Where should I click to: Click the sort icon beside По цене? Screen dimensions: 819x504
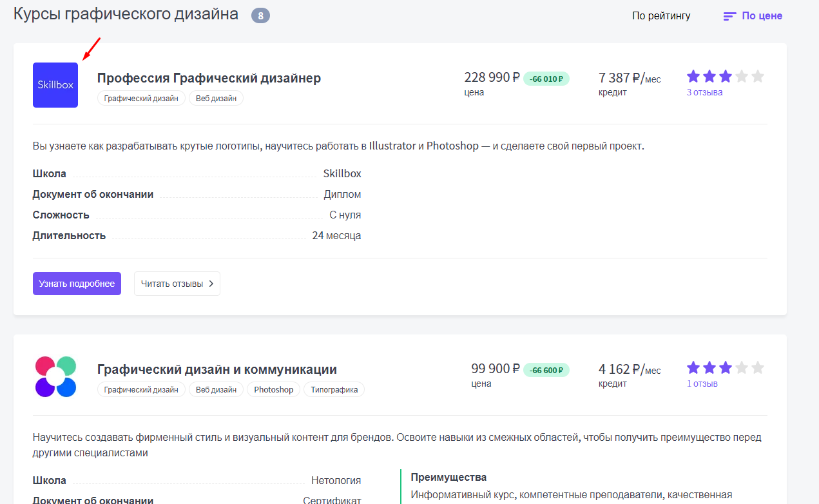(729, 16)
